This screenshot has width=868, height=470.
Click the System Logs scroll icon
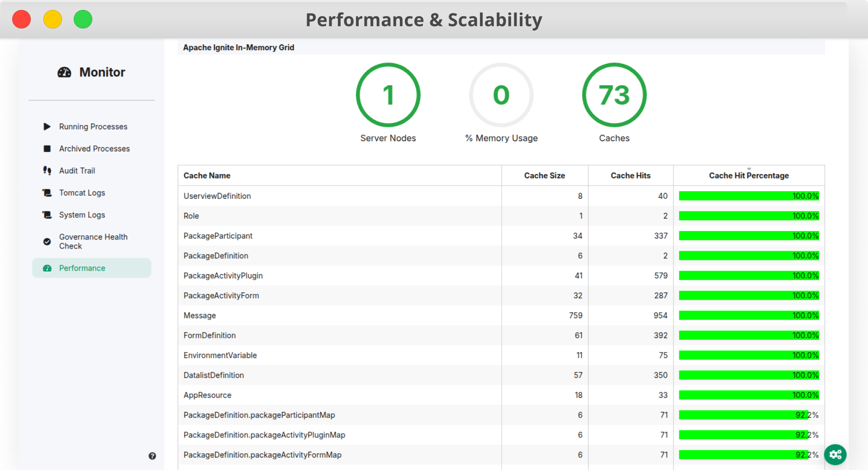(47, 215)
